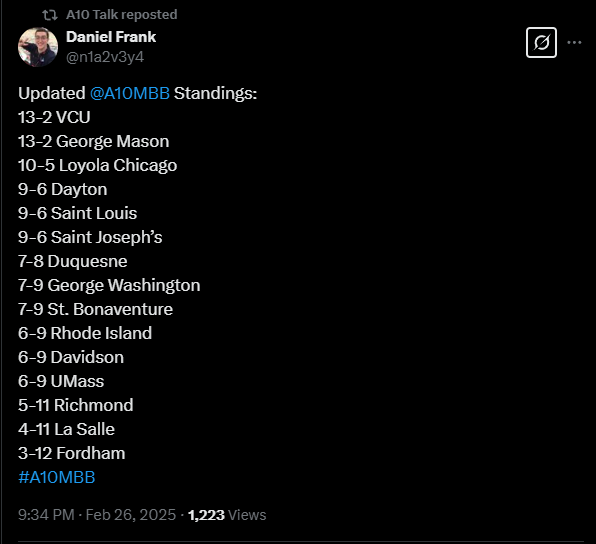Open the three-dot more options menu

[x=574, y=43]
